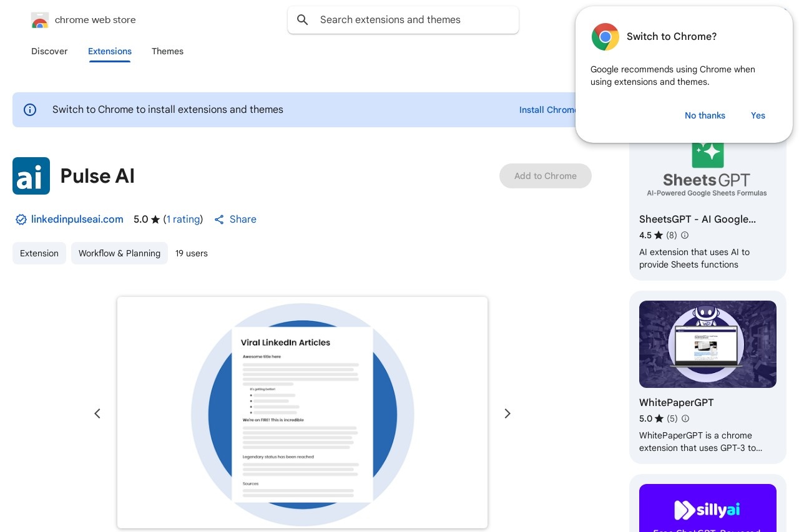
Task: Show the previous screenshot with the left arrow
Action: tap(97, 414)
